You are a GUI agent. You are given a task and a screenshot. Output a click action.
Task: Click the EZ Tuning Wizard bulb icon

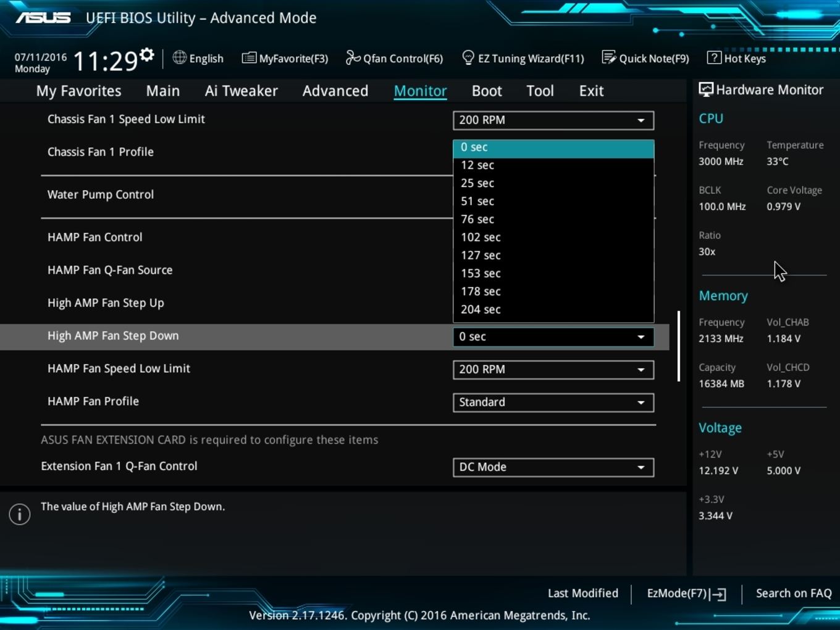point(468,57)
